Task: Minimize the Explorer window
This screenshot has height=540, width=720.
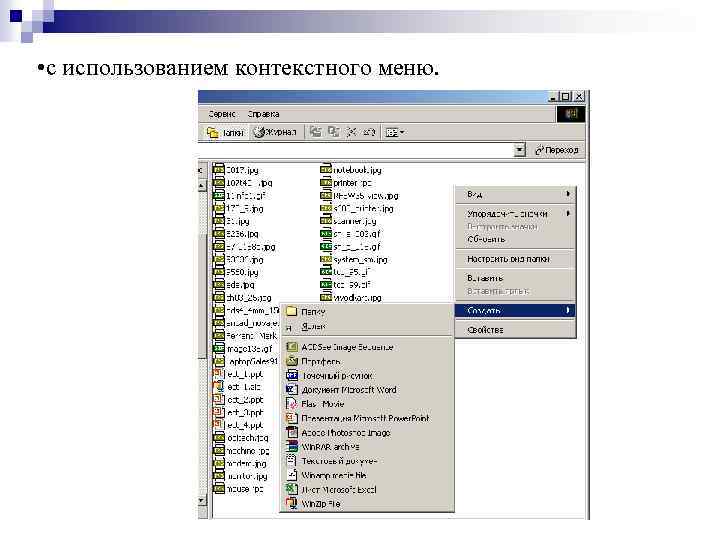Action: tap(554, 96)
